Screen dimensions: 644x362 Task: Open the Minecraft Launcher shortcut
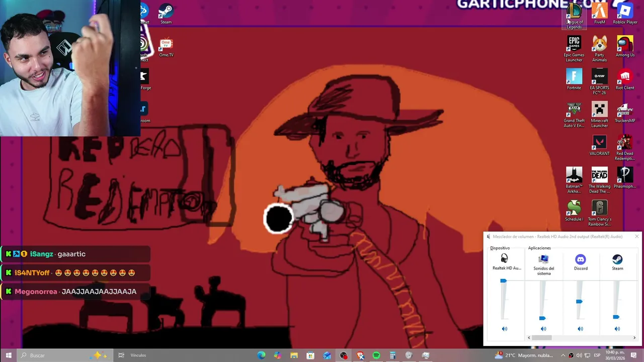click(599, 115)
